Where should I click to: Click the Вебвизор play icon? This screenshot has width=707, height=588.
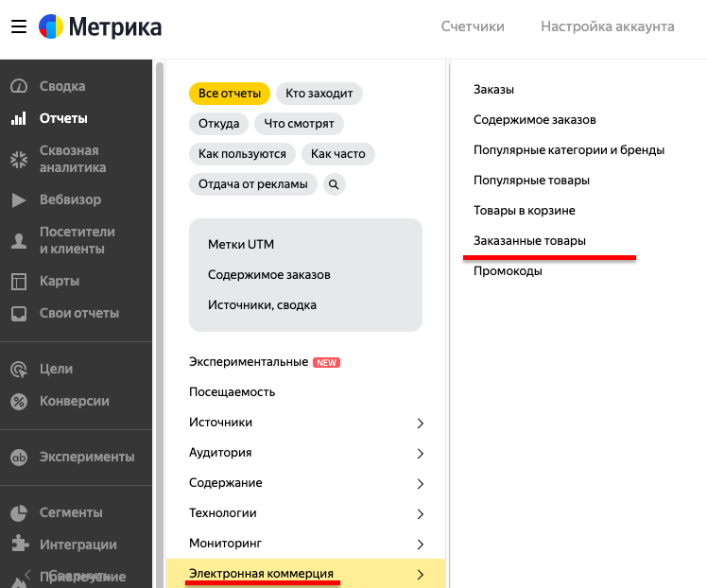(x=19, y=199)
